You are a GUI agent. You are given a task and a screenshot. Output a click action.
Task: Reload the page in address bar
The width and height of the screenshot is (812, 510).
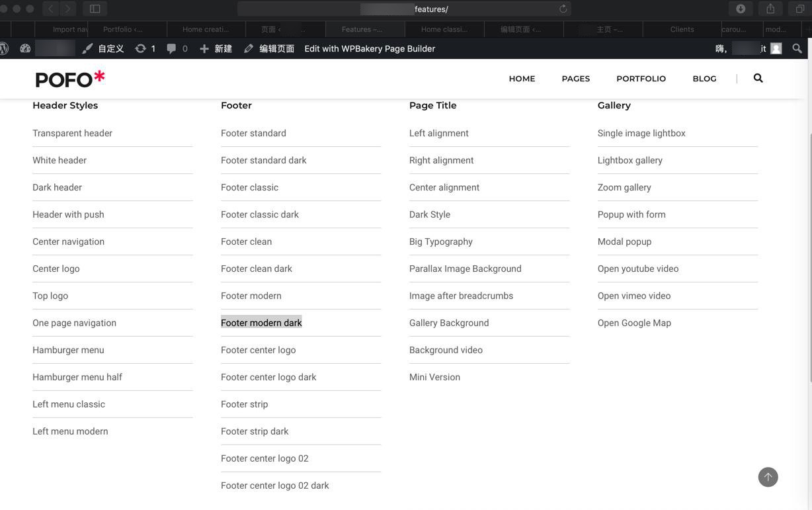click(563, 9)
